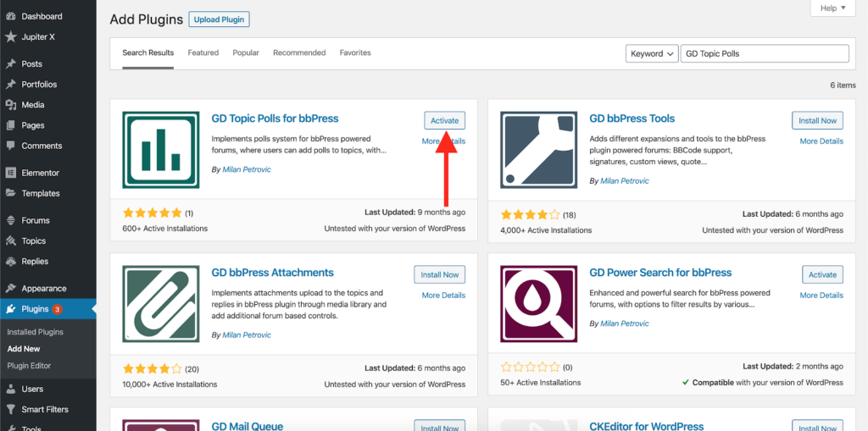Click the plugin search input field
This screenshot has height=431, width=868.
tap(764, 53)
